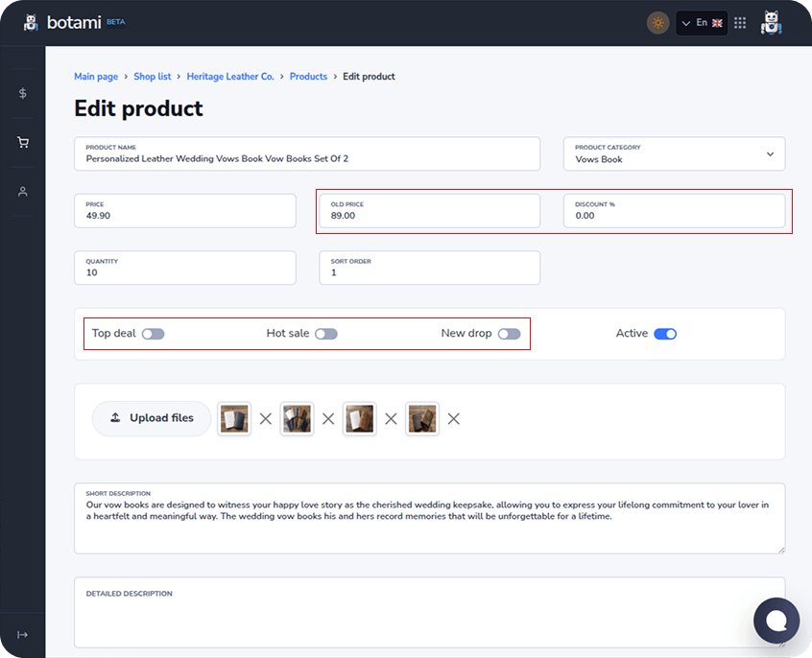Image resolution: width=812 pixels, height=658 pixels.
Task: Open the user profile sidebar icon
Action: [23, 192]
